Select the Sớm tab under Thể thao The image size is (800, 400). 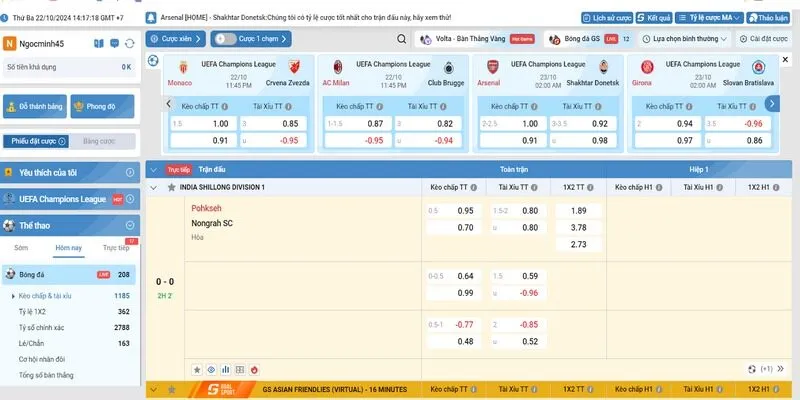pos(21,248)
